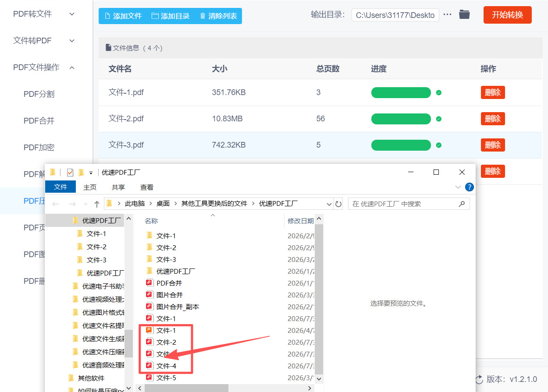The height and width of the screenshot is (392, 548).
Task: Start conversion with 开始转换
Action: pyautogui.click(x=508, y=15)
